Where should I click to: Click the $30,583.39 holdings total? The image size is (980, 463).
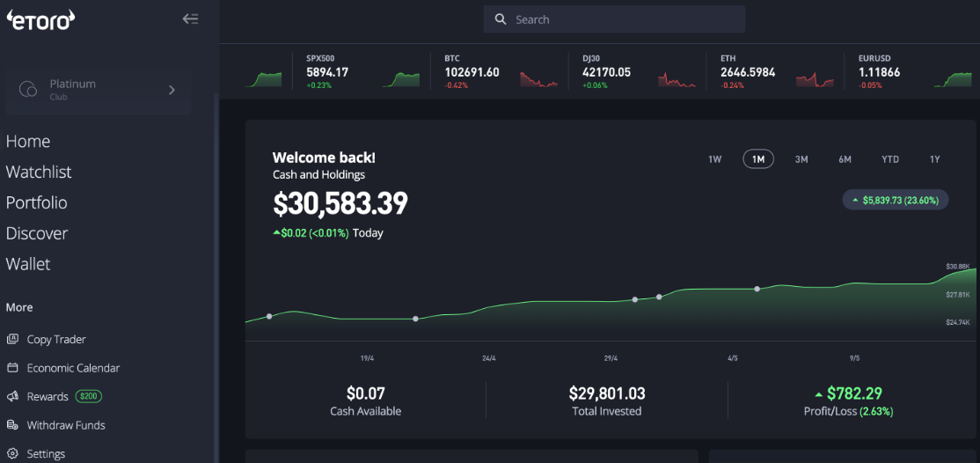pyautogui.click(x=340, y=204)
